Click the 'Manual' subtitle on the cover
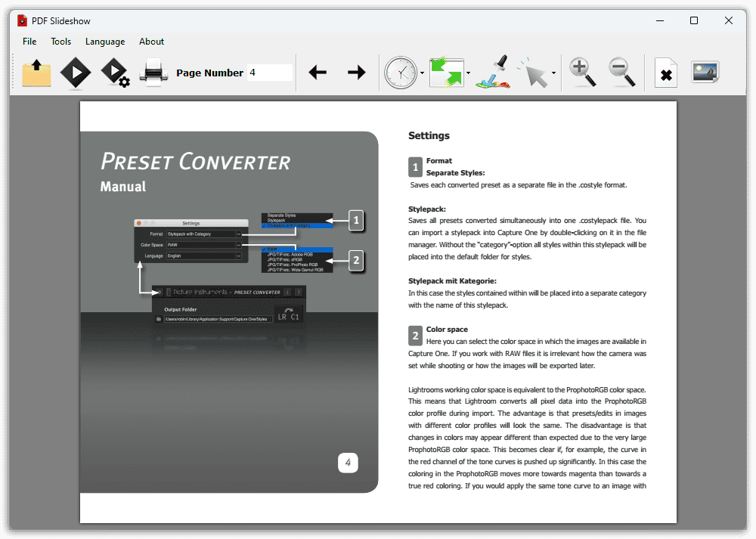Screen dimensions: 756x539 click(x=123, y=187)
